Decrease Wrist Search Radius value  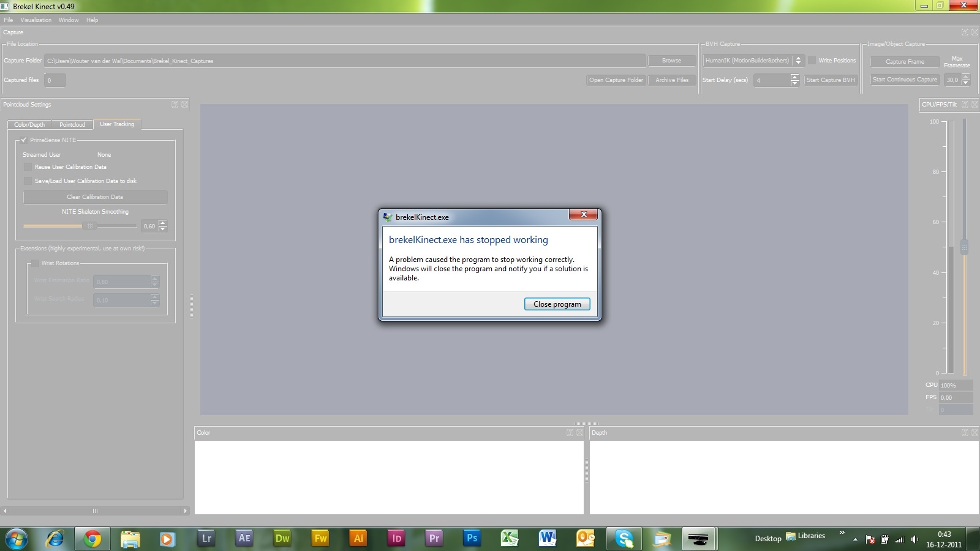point(154,303)
